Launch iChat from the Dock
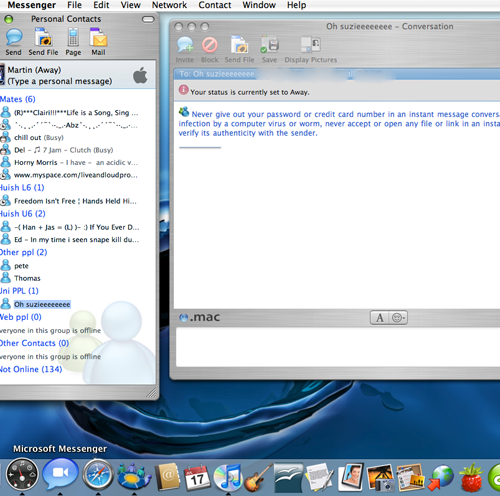Screen dimensions: 500x496 [60, 473]
